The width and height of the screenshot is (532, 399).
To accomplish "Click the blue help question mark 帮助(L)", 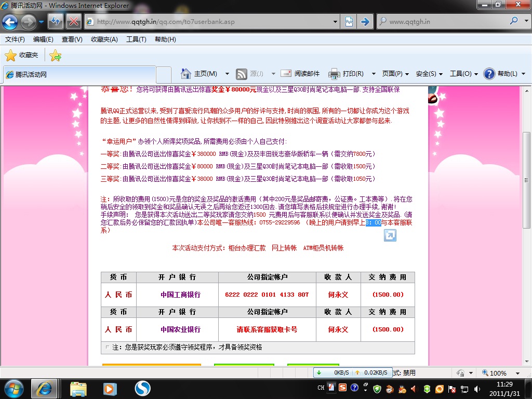I will [x=489, y=74].
